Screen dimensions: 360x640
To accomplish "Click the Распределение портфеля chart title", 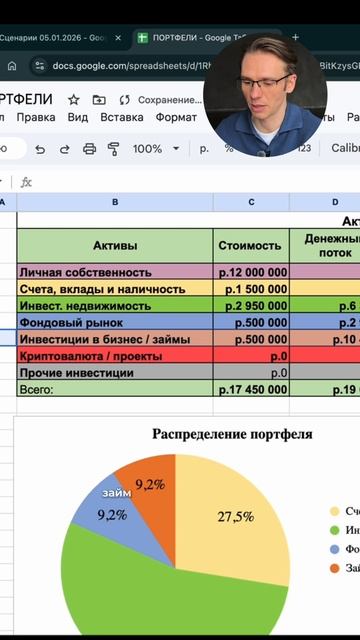I will (232, 434).
